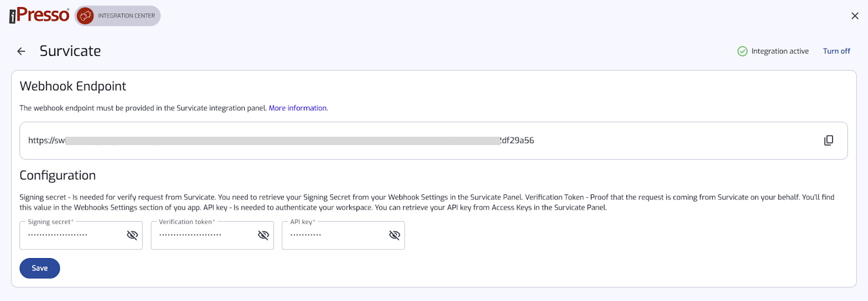868x301 pixels.
Task: Show the Signing secret value
Action: pos(132,235)
